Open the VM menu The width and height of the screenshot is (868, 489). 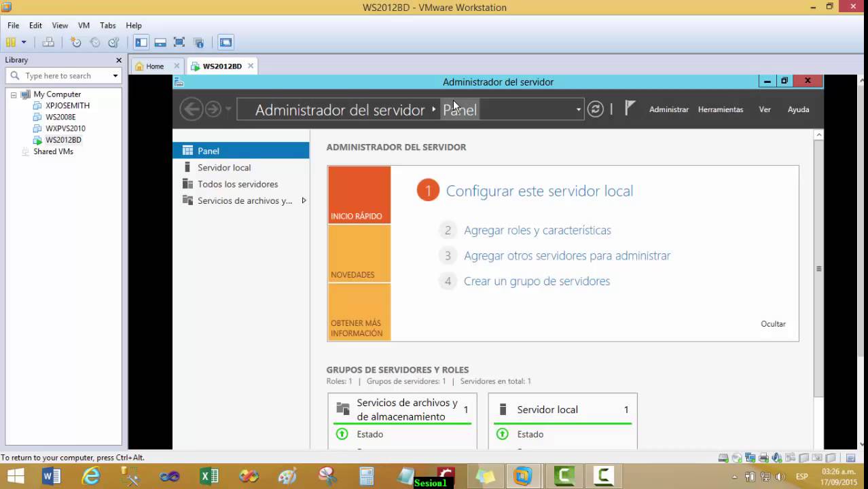click(84, 25)
